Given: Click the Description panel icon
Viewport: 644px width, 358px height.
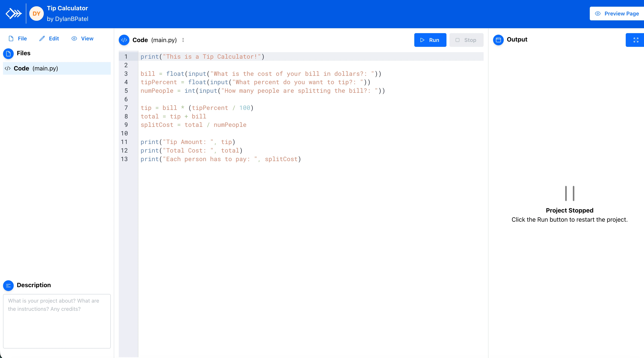Looking at the screenshot, I should [8, 285].
